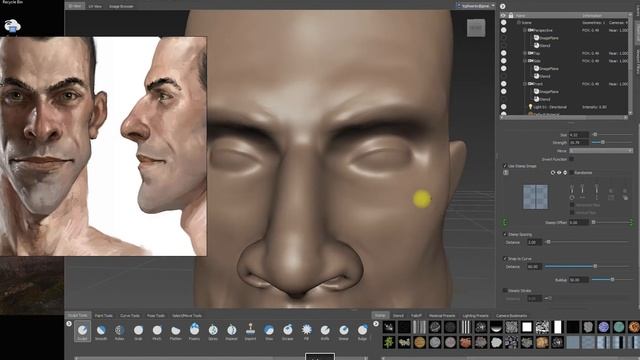Image resolution: width=640 pixels, height=360 pixels.
Task: Click the Buildup slider
Action: click(x=612, y=280)
